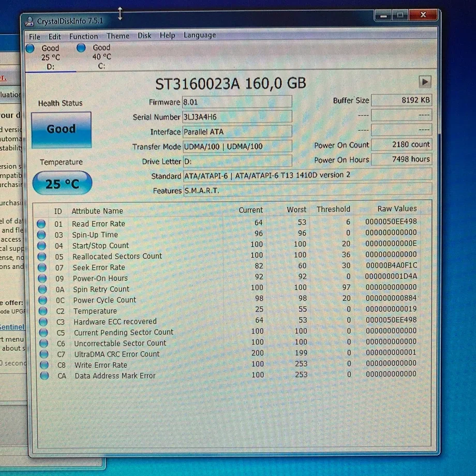Click the status icon for Spin-Up Time
Viewport: 476px width, 476px height.
41,235
